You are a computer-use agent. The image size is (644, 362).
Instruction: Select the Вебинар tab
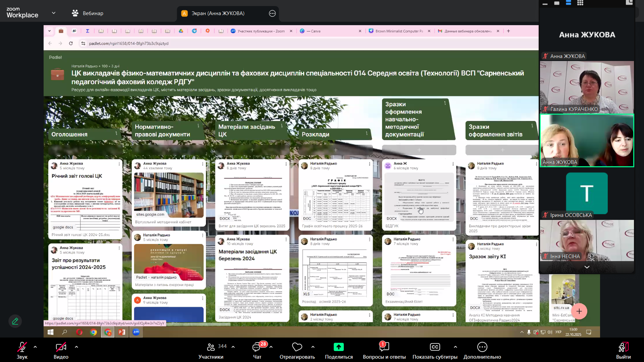point(88,13)
